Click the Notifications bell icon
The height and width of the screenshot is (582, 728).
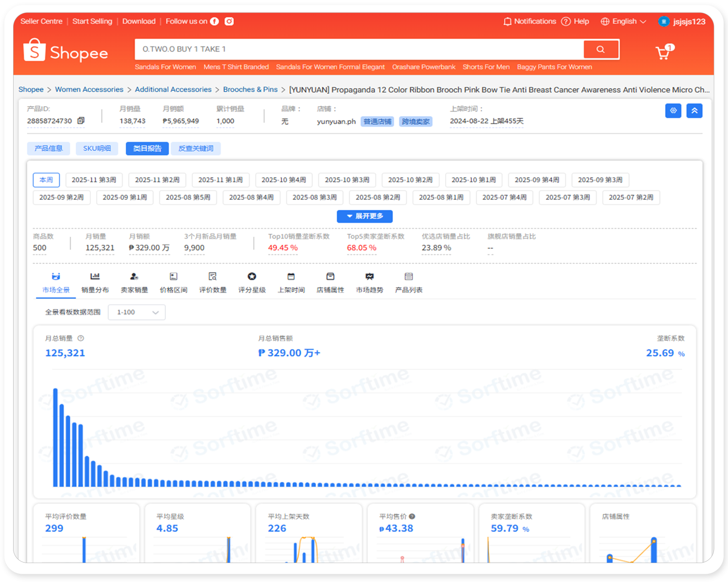pyautogui.click(x=508, y=21)
